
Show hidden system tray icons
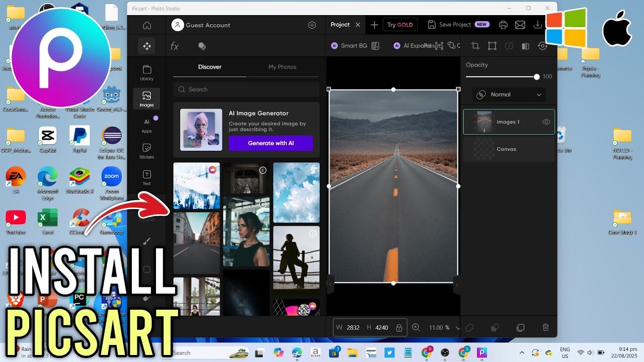coord(521,352)
